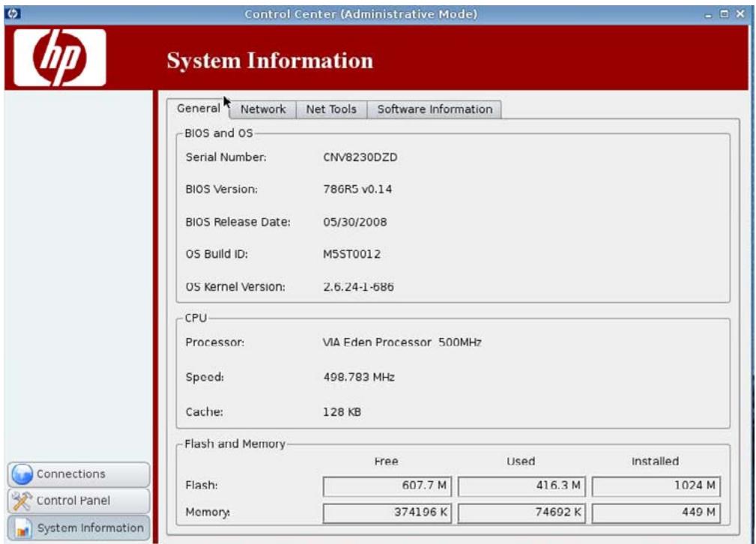Switch to the Network tab
Screen dimensions: 756x544
(x=263, y=109)
